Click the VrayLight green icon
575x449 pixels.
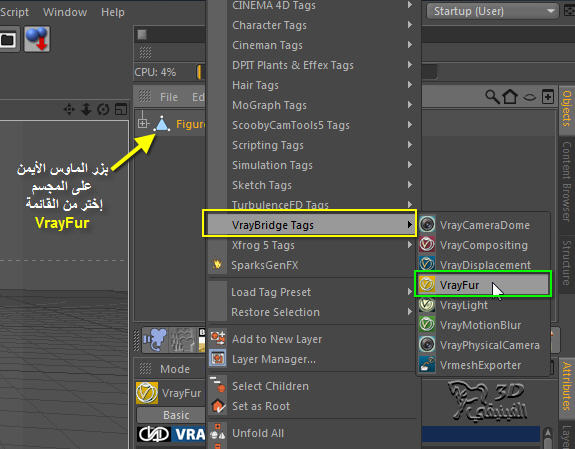point(427,304)
